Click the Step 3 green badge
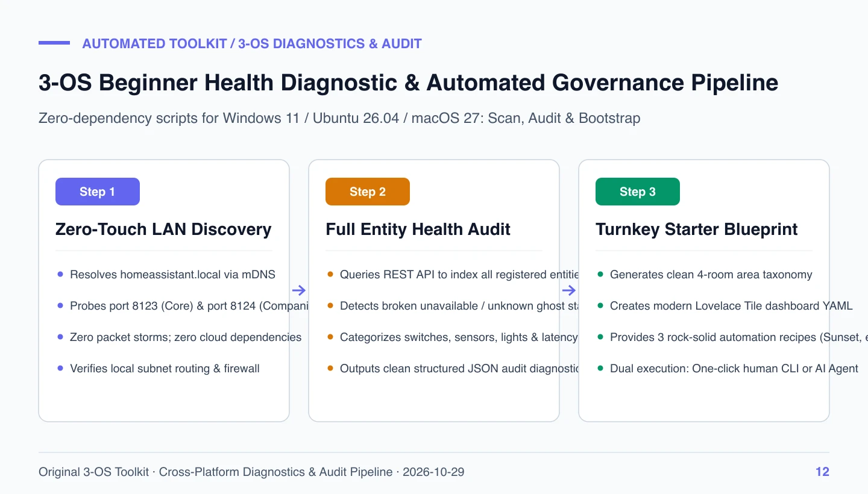This screenshot has height=494, width=868. (x=638, y=192)
